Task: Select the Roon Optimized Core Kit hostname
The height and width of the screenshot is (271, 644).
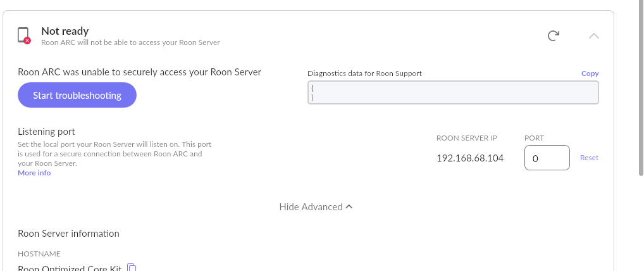Action: tap(70, 268)
